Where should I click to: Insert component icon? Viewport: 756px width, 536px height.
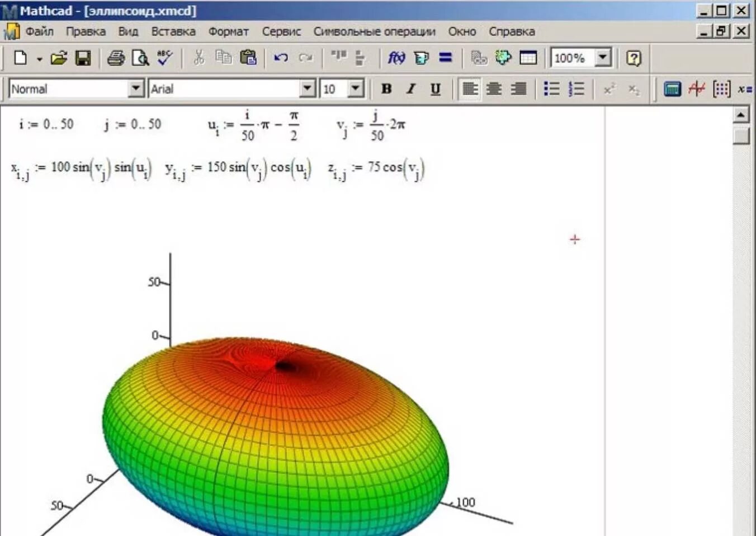click(503, 58)
